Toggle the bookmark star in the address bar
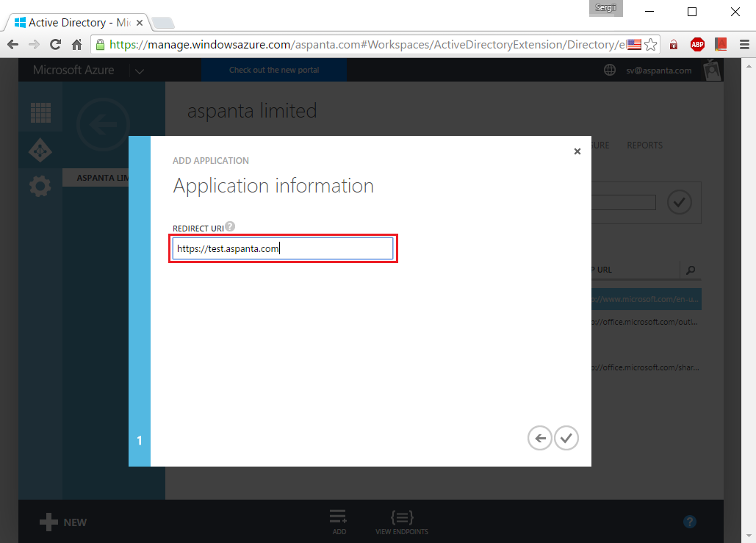The image size is (756, 543). [x=651, y=44]
